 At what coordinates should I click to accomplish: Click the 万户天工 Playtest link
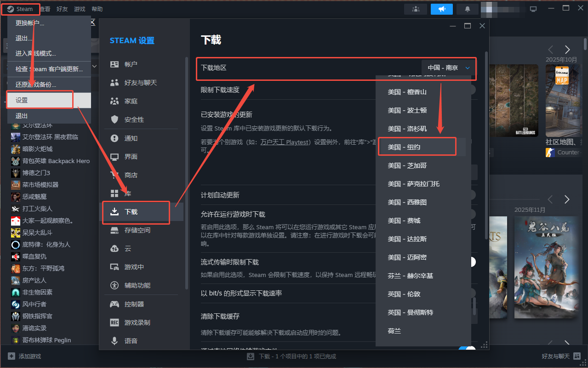point(285,142)
